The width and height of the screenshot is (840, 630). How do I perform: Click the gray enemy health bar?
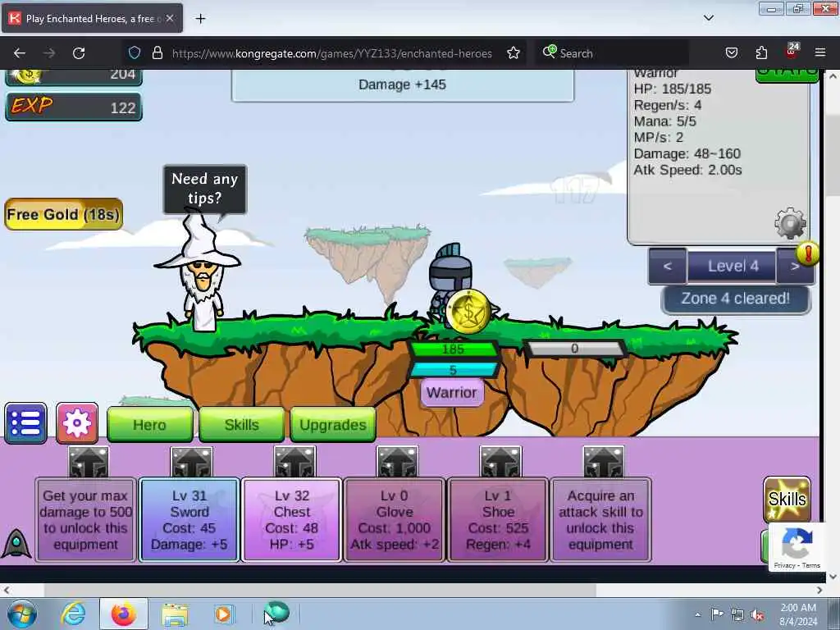574,349
